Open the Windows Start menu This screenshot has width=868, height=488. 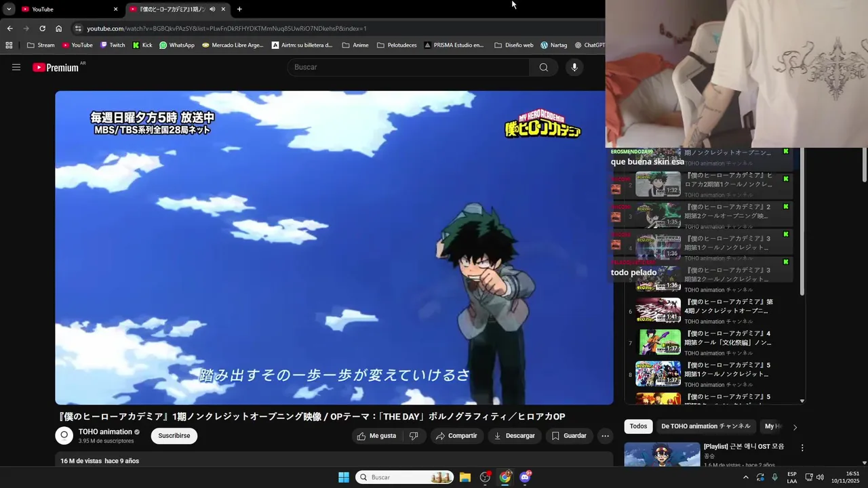[x=344, y=477]
